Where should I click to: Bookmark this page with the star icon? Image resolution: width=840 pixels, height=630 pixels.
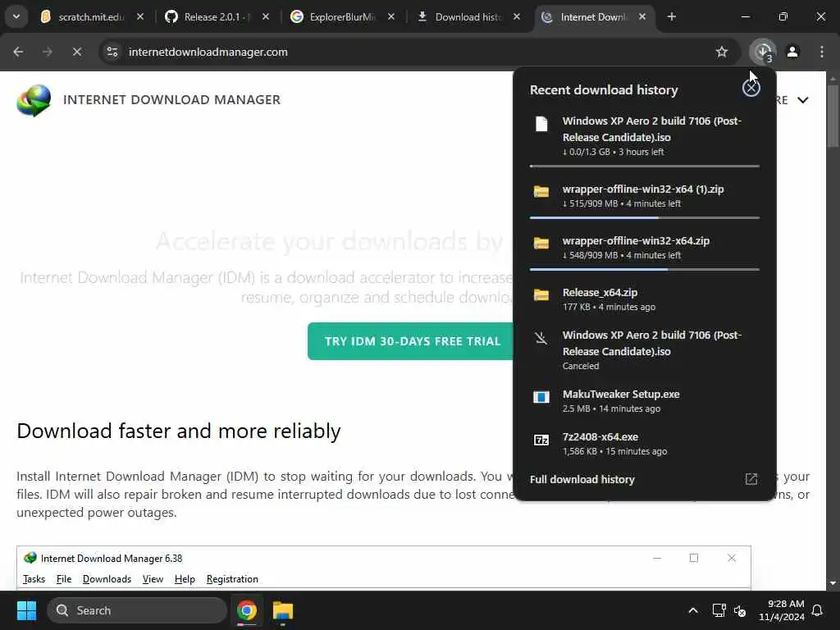[x=722, y=52]
